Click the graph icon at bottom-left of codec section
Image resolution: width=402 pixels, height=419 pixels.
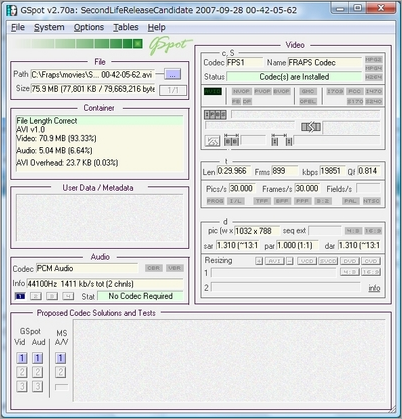(212, 141)
